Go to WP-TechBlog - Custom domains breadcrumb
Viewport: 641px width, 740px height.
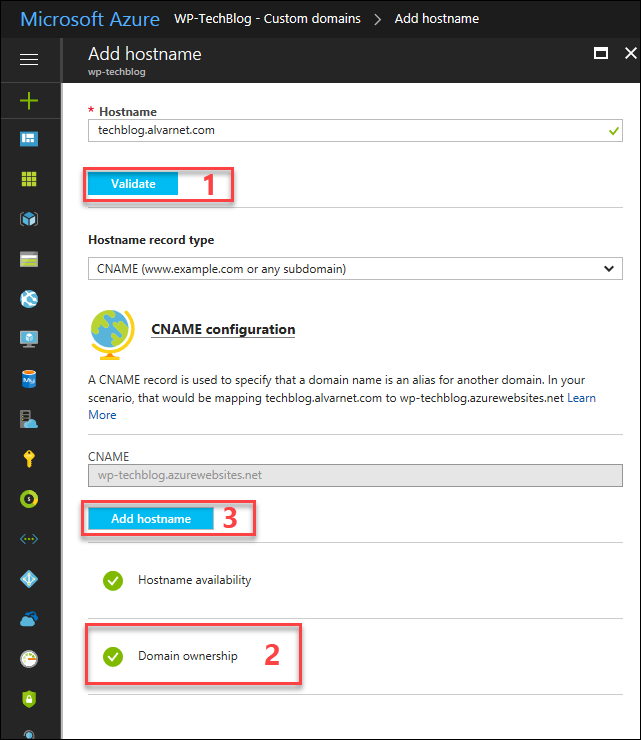coord(267,18)
